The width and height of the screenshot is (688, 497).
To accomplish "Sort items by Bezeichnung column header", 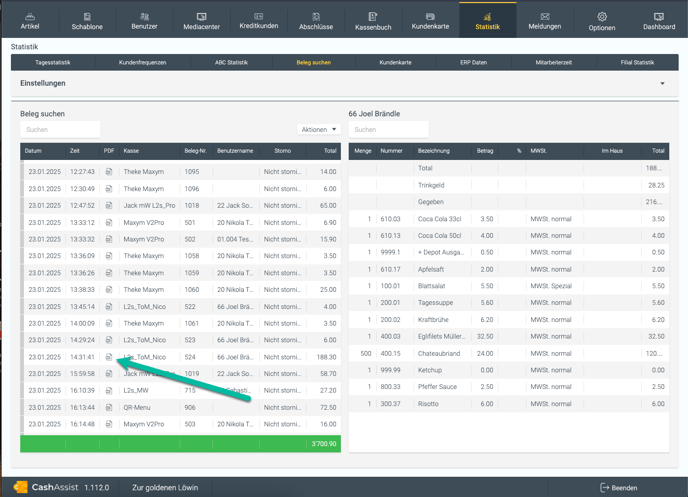I will coord(434,151).
